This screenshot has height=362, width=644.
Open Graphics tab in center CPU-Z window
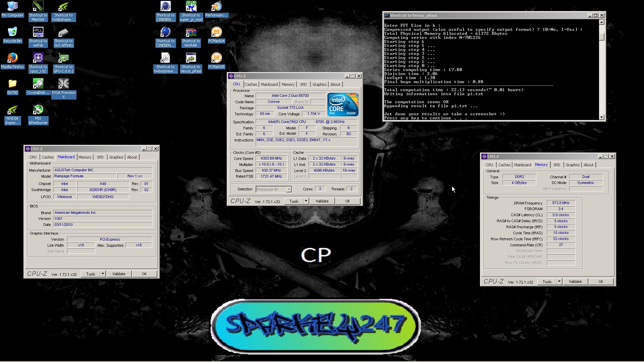319,84
